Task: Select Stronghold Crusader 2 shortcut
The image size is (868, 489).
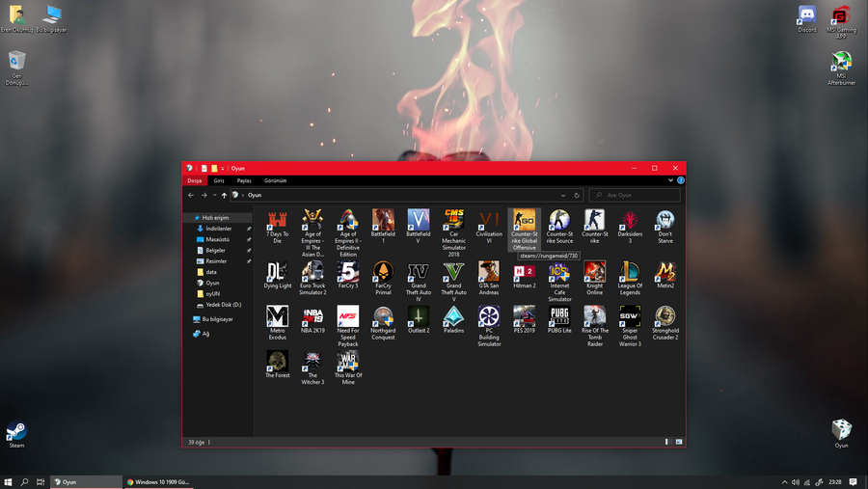Action: (665, 323)
